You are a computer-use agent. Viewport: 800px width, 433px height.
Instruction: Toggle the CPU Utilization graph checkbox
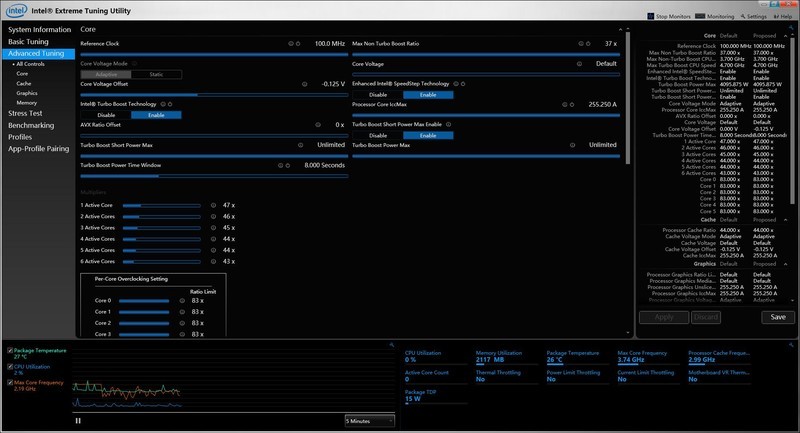(10, 366)
